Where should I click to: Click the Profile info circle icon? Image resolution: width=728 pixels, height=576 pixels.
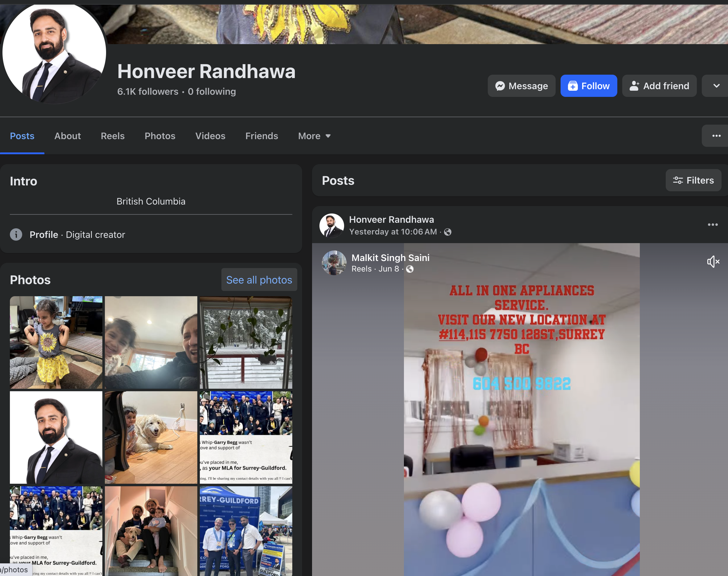click(16, 234)
